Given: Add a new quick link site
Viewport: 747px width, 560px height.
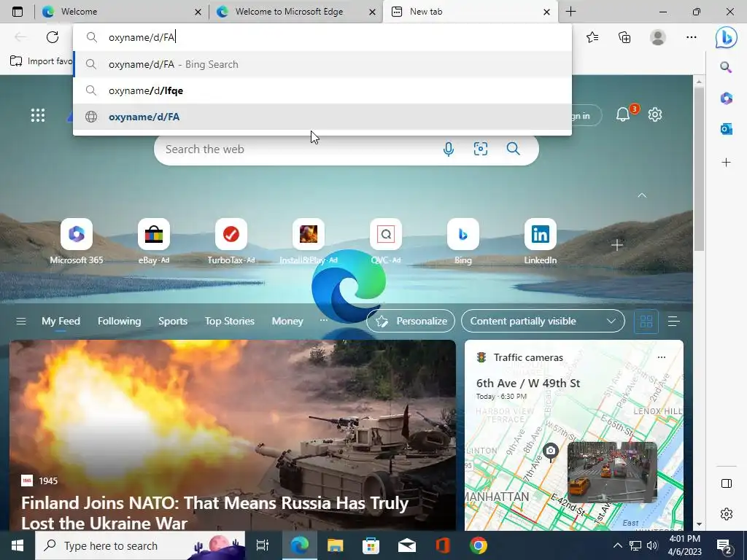Looking at the screenshot, I should (617, 245).
